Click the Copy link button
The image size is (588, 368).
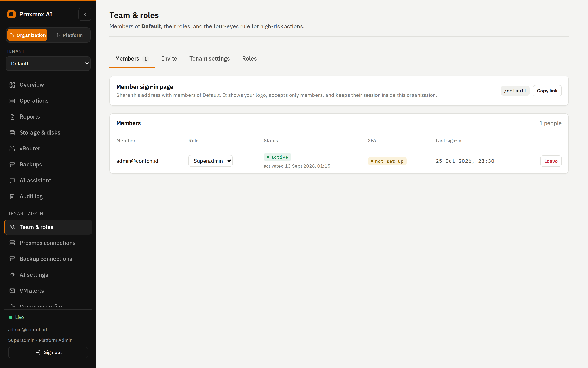[x=547, y=91]
